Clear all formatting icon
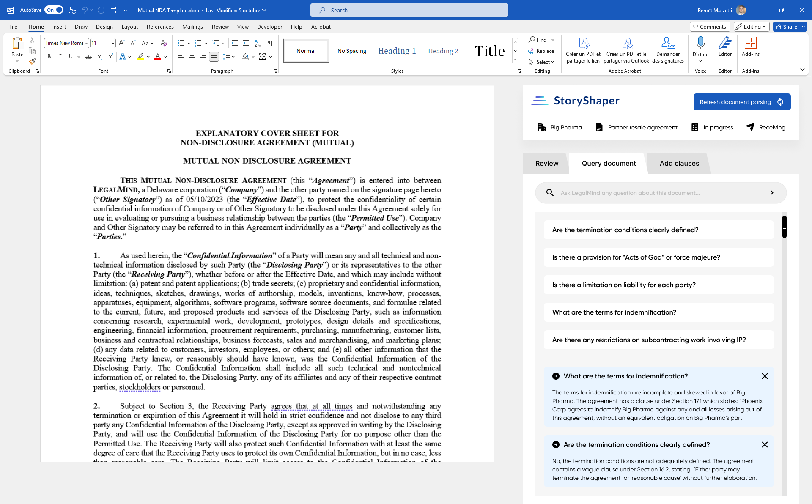The image size is (812, 504). [164, 43]
